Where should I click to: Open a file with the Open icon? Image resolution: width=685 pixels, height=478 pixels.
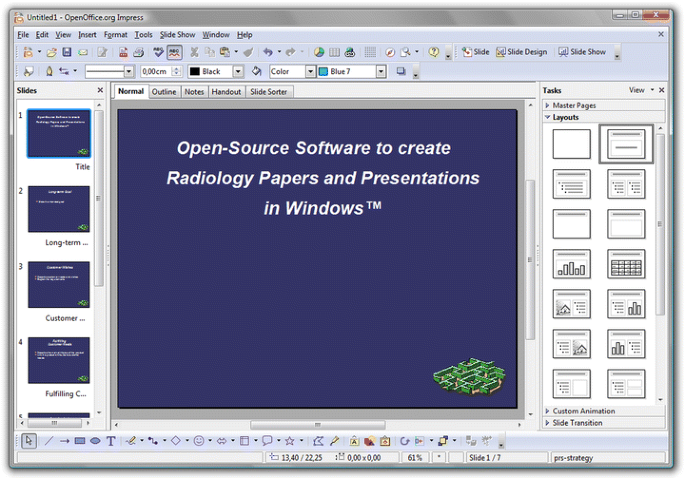52,52
